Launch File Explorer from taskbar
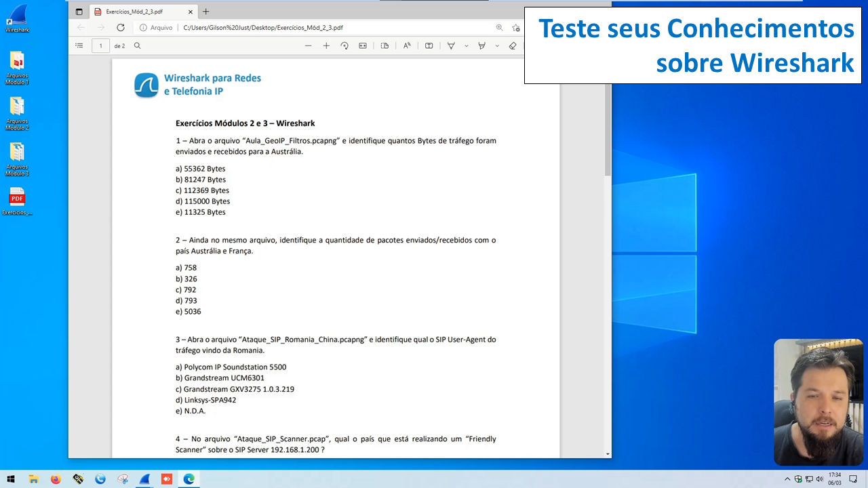Image resolution: width=868 pixels, height=488 pixels. coord(33,479)
